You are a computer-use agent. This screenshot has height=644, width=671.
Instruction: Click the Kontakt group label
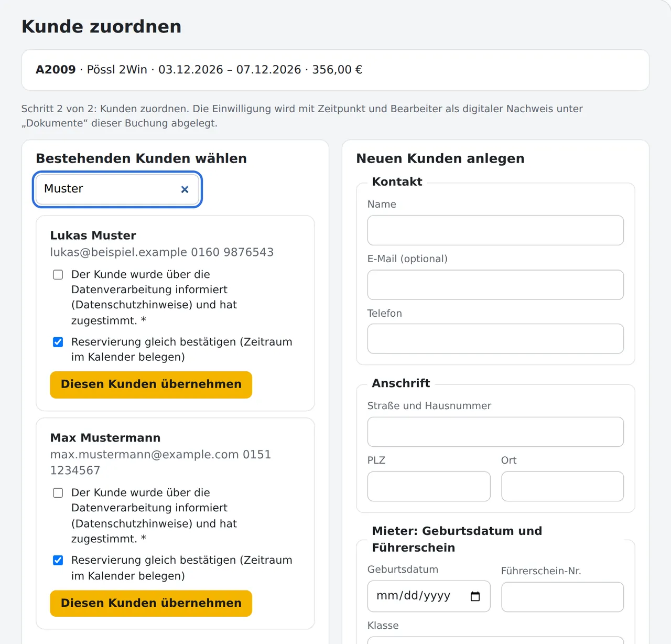397,182
